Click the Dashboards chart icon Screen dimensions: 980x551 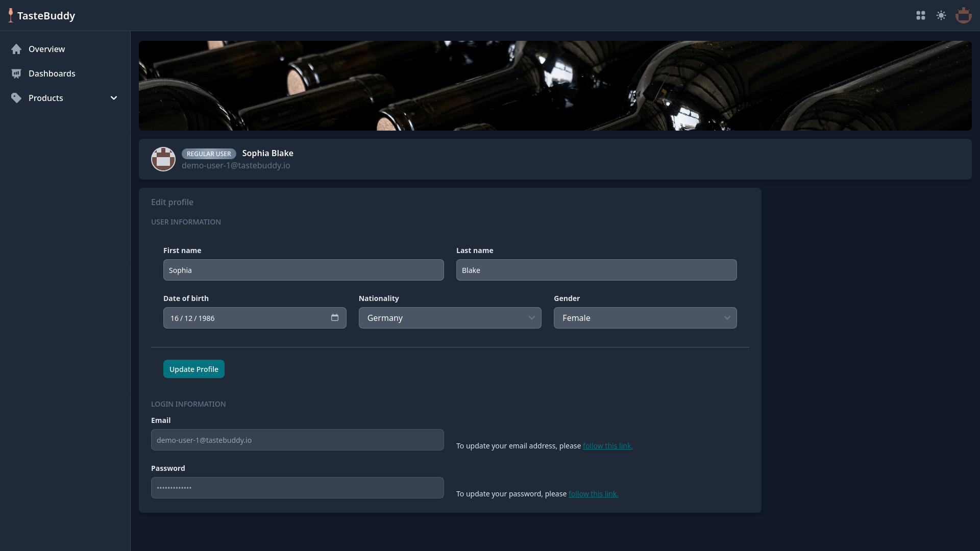click(x=16, y=73)
